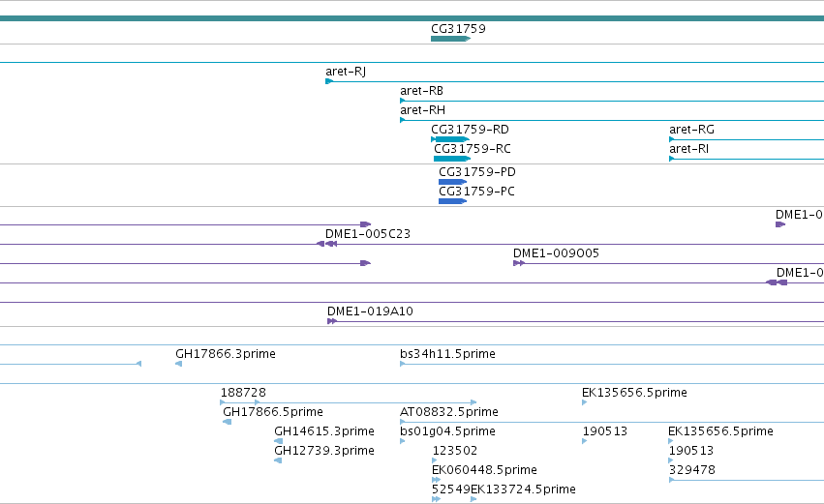Select the DME1-019A10 clone label

pyautogui.click(x=370, y=311)
